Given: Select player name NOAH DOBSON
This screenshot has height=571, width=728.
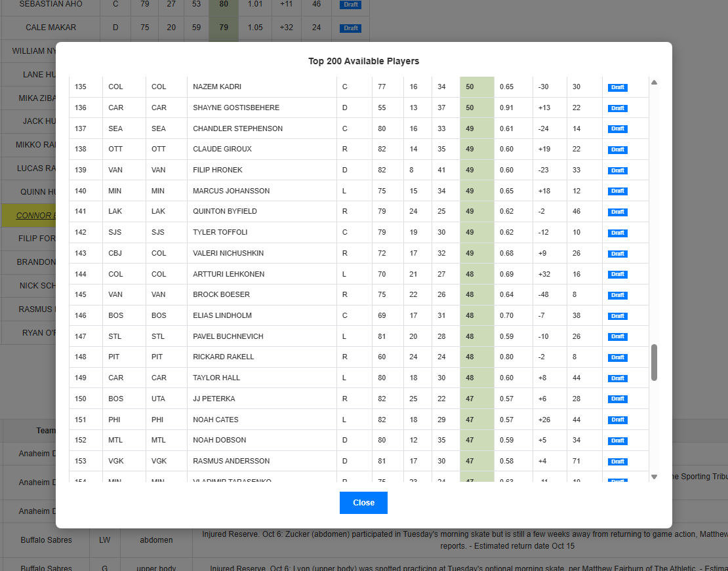Looking at the screenshot, I should tap(219, 440).
